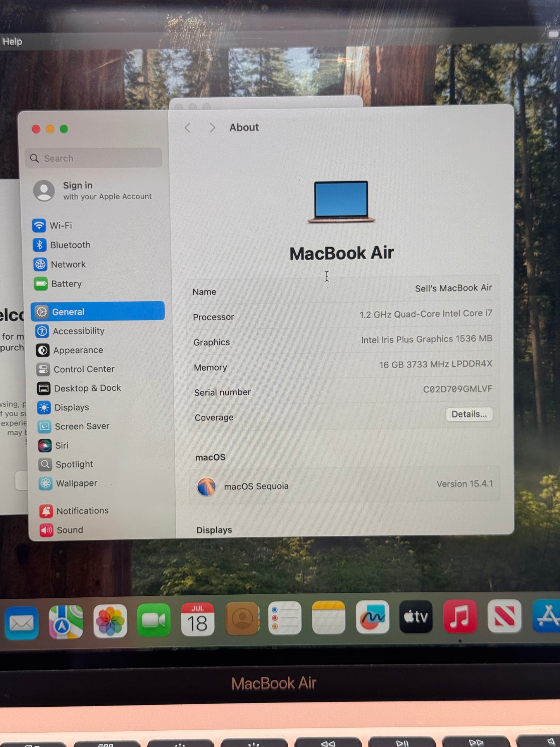
Task: Launch News from the Dock
Action: tap(504, 616)
